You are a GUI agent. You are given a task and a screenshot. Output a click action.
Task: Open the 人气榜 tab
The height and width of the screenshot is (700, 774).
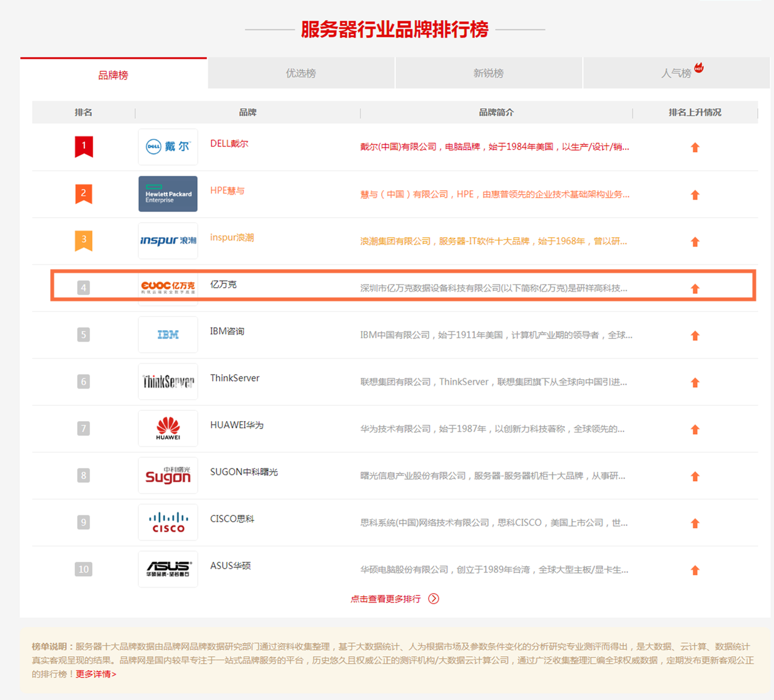[676, 73]
